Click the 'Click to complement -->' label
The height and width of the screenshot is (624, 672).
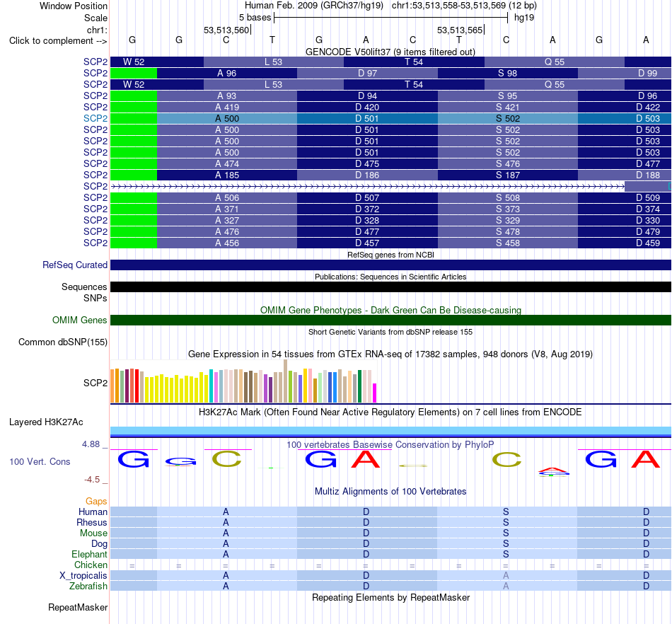pos(58,41)
